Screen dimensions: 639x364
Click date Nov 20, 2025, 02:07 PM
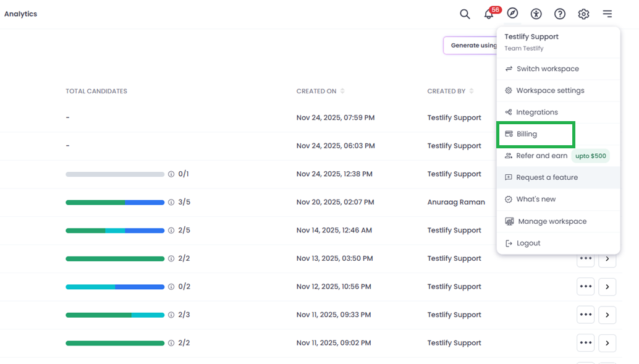coord(335,202)
